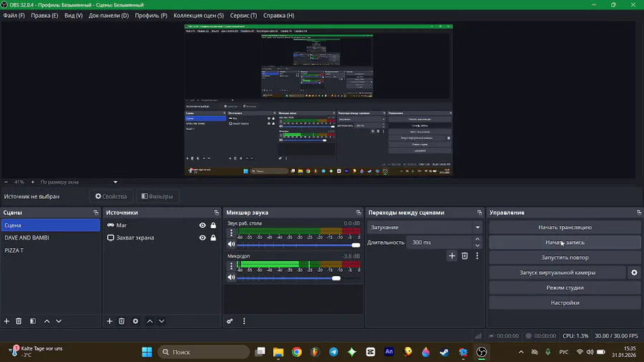The image size is (644, 362).
Task: Open Файл (F) menu
Action: pos(14,16)
